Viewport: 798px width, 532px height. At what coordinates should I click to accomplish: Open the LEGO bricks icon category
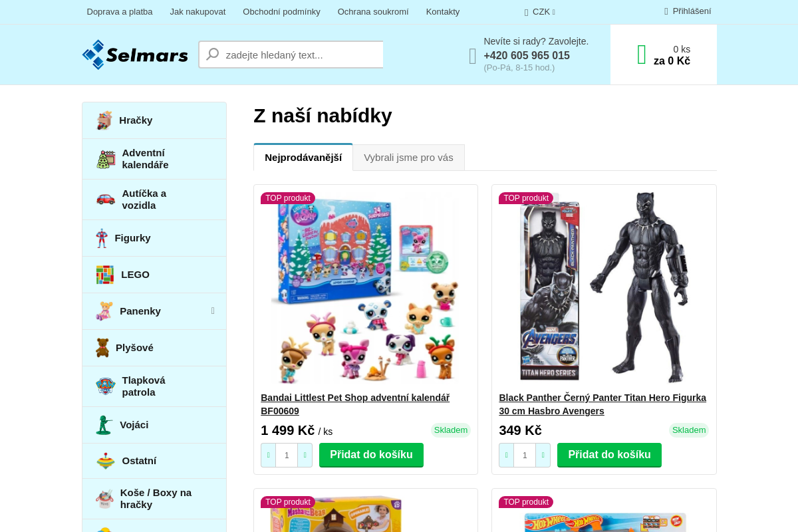coord(104,275)
